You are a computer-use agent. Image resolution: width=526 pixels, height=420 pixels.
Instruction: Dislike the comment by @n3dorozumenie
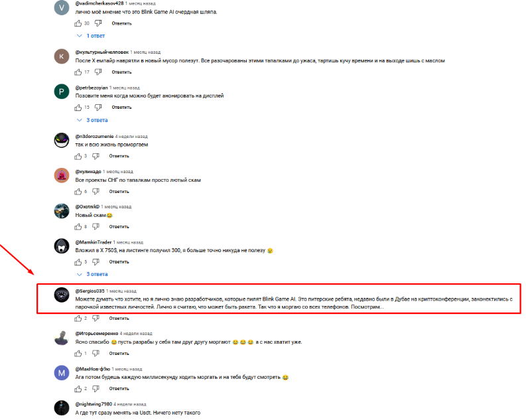pos(96,156)
